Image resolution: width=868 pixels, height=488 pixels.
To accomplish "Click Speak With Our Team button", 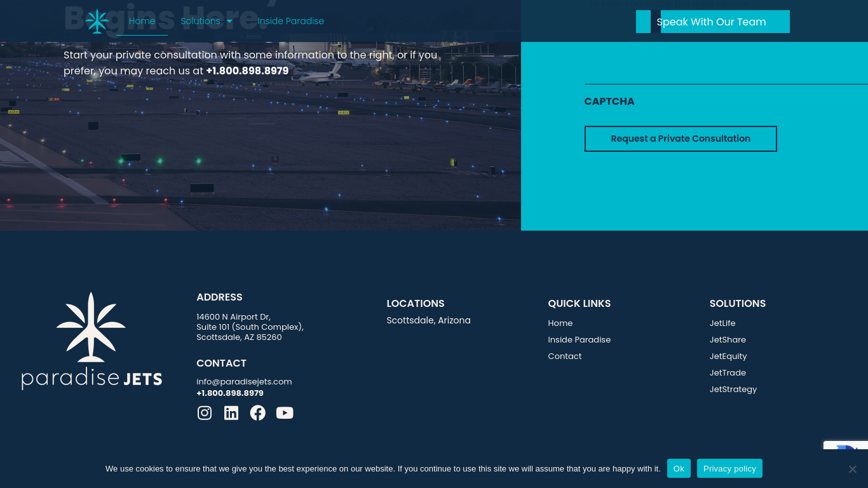I will tap(713, 22).
